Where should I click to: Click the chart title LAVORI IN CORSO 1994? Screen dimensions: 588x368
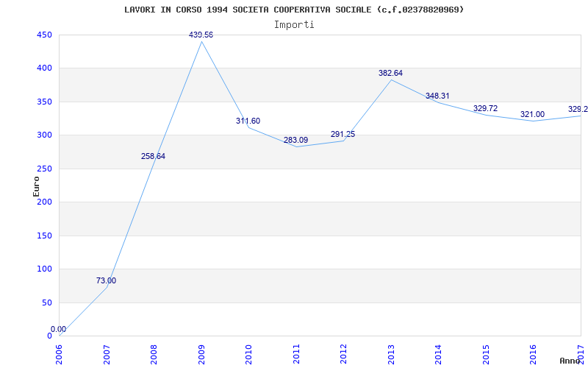tap(294, 10)
